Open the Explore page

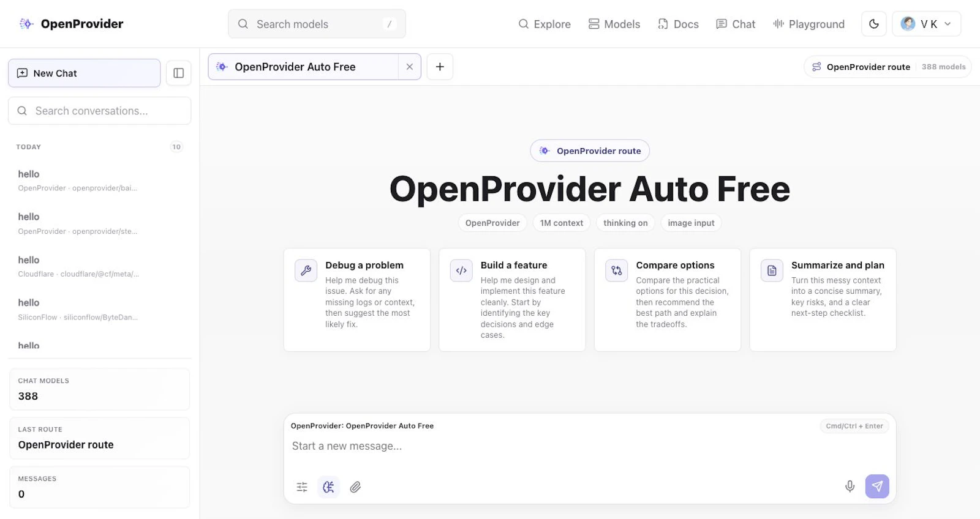[545, 24]
